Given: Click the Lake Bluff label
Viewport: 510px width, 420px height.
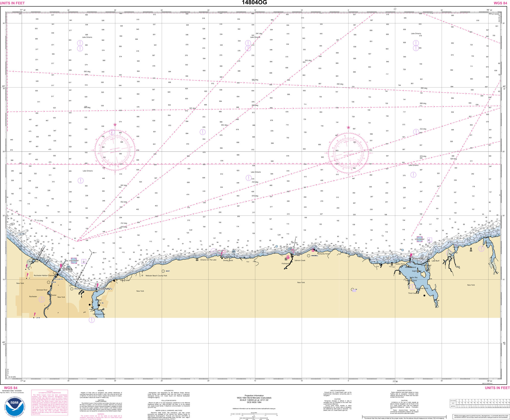Looking at the screenshot, I should [x=436, y=261].
